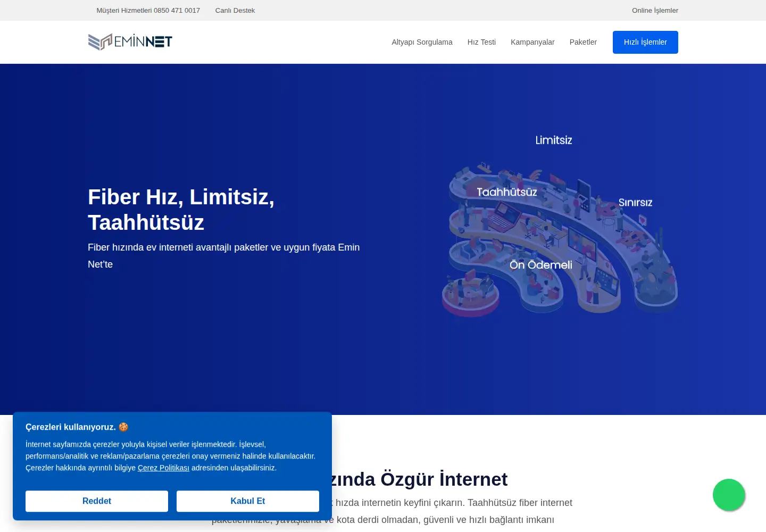Select Paketler from the navigation bar
The height and width of the screenshot is (532, 766).
tap(583, 42)
